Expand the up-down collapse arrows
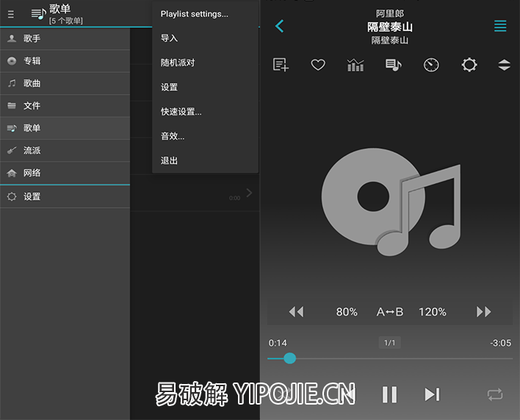 (x=504, y=65)
